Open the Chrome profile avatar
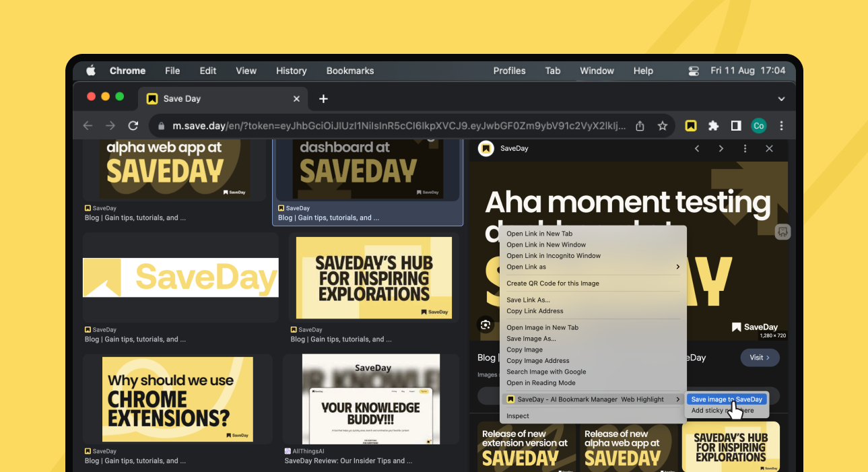Screen dimensions: 868x472 pos(759,126)
